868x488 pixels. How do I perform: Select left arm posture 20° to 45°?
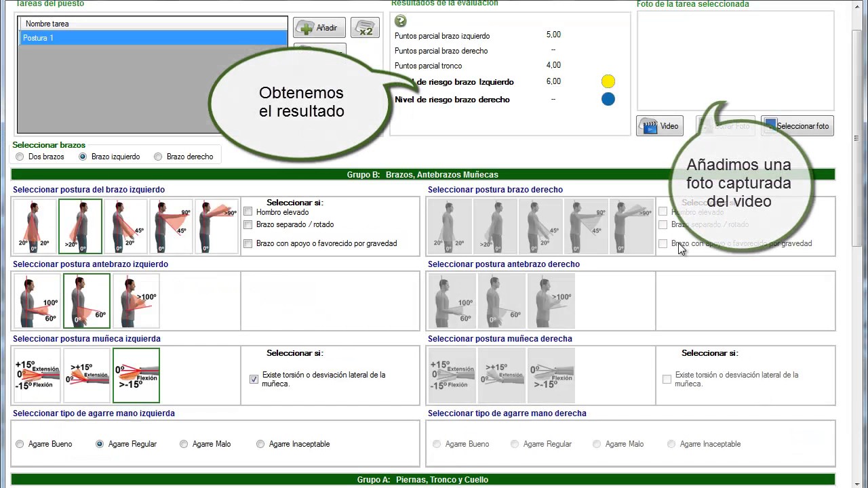click(125, 226)
